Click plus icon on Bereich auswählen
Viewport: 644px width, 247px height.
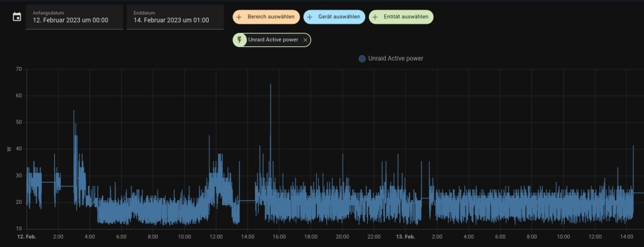pos(239,17)
